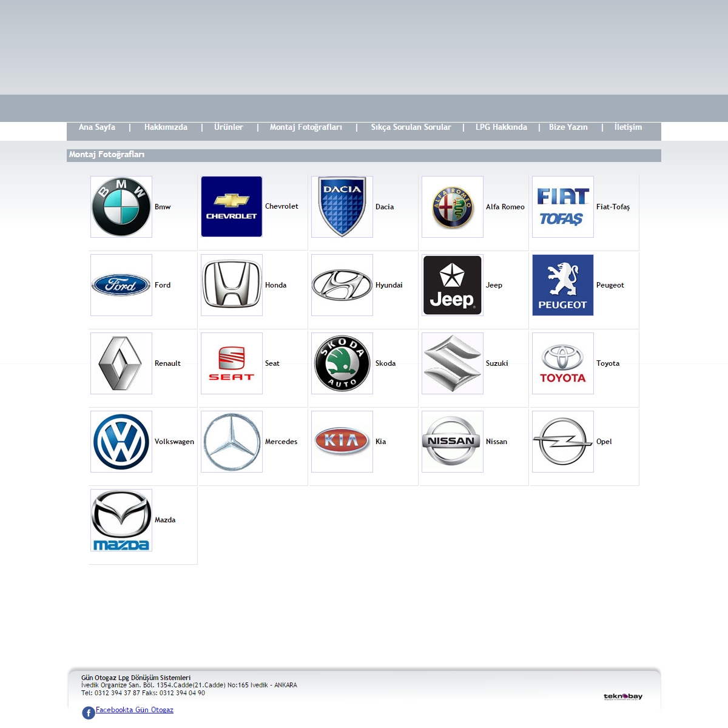Open the Jeep logo thumbnail

[x=453, y=285]
